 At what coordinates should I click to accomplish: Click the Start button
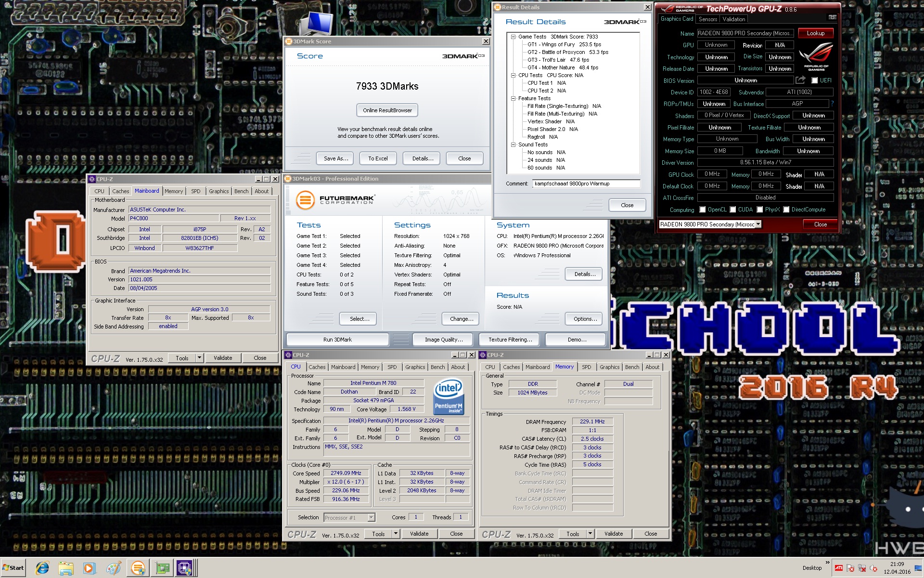pos(13,568)
